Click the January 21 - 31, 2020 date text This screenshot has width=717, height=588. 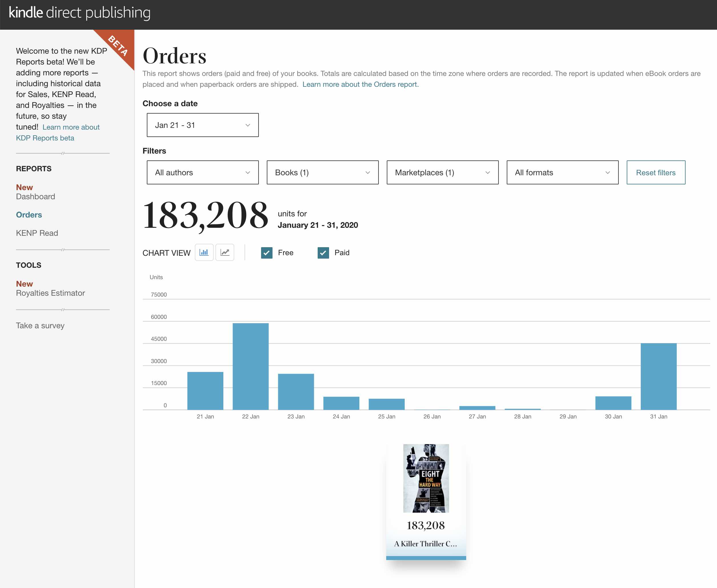coord(318,225)
